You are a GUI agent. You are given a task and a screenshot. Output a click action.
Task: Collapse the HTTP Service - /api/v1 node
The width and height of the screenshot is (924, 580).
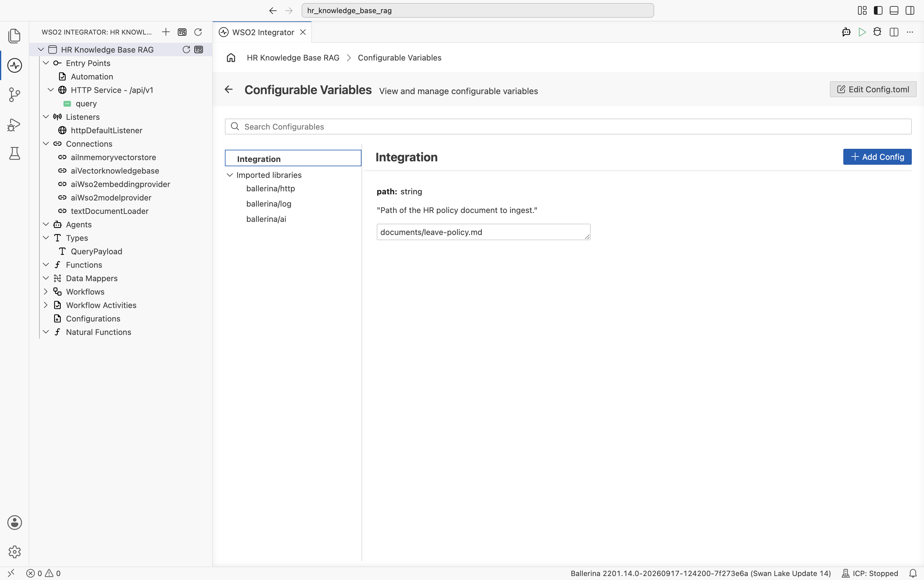[51, 90]
